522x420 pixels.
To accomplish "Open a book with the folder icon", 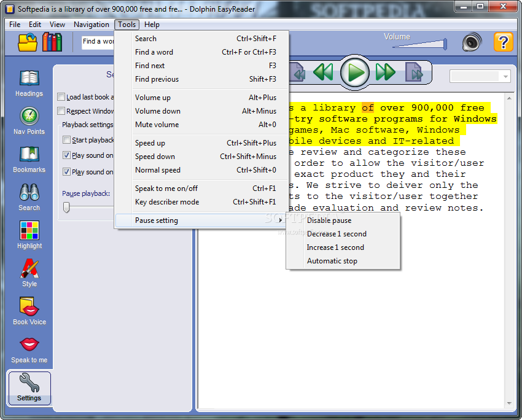I will tap(28, 42).
